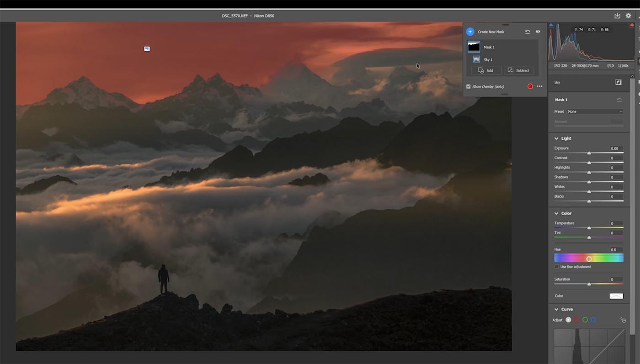Image resolution: width=640 pixels, height=364 pixels.
Task: Click the save image icon in top bar
Action: tap(617, 16)
